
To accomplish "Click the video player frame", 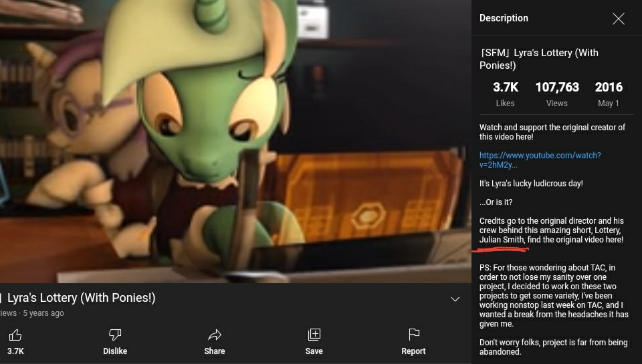I will tap(235, 141).
